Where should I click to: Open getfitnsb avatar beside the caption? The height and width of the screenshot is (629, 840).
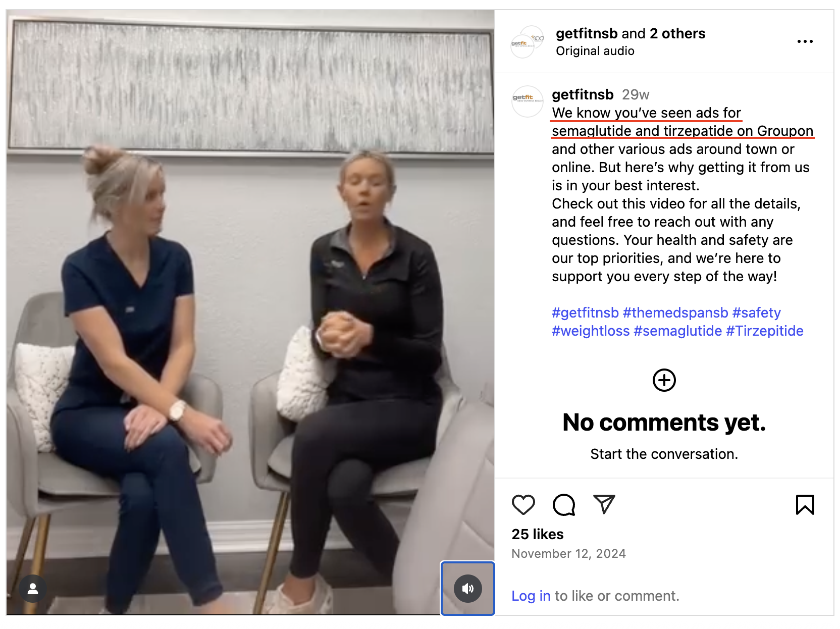tap(527, 101)
